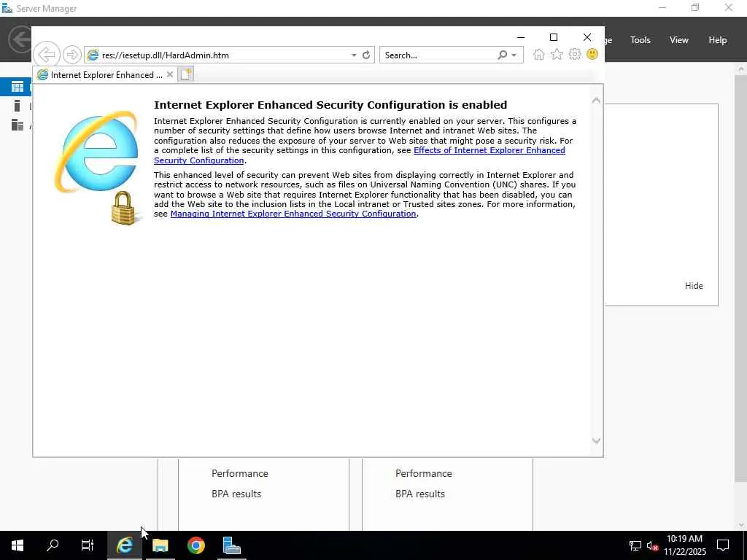Click the page scrollbar down arrow
The image size is (747, 560).
(596, 441)
